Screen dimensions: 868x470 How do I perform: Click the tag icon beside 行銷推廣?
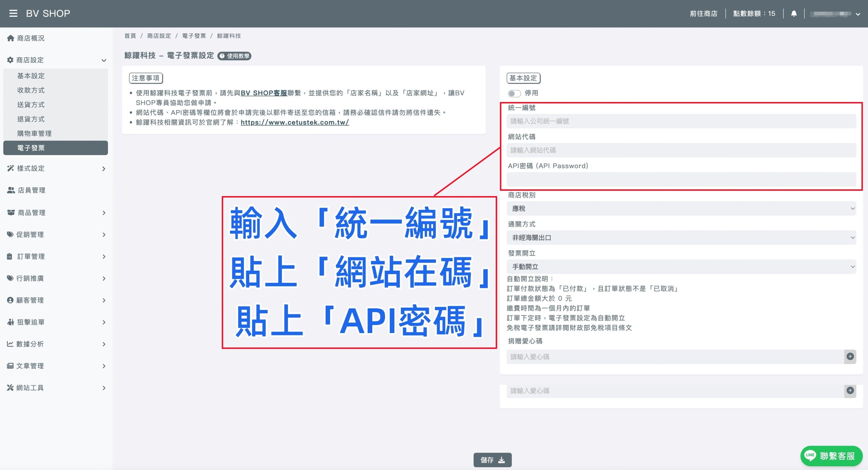tap(10, 278)
